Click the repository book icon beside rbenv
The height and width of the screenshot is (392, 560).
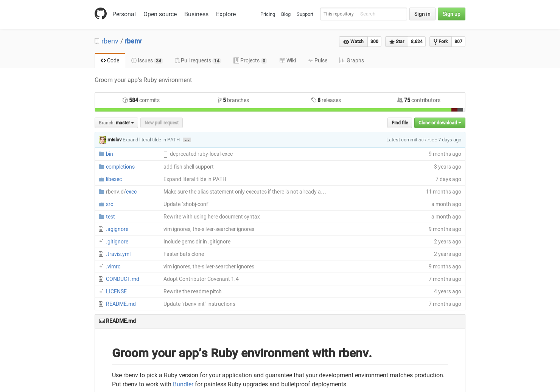click(97, 41)
